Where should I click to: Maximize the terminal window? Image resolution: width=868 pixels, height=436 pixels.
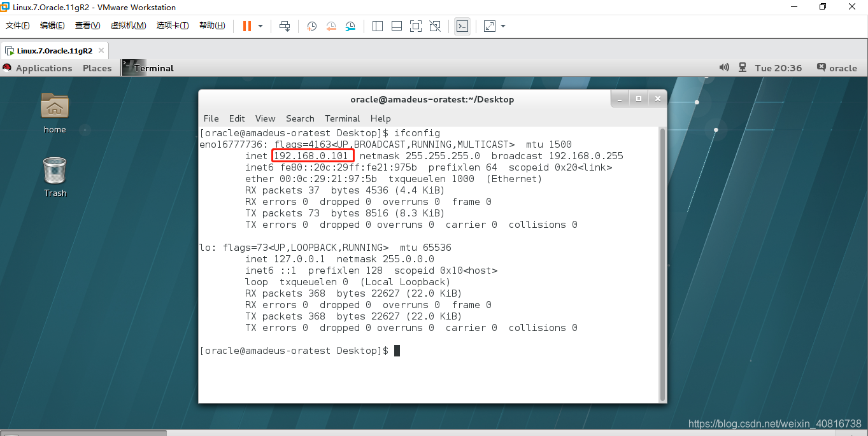click(x=639, y=99)
